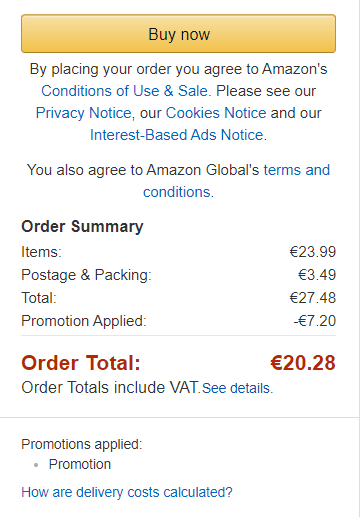
Task: Click the Total amount €27.48
Action: (x=313, y=298)
